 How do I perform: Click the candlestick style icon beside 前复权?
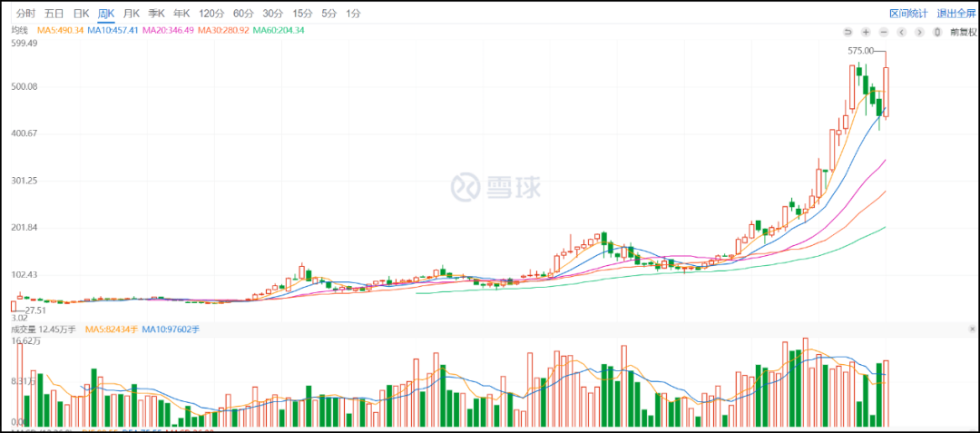[936, 32]
